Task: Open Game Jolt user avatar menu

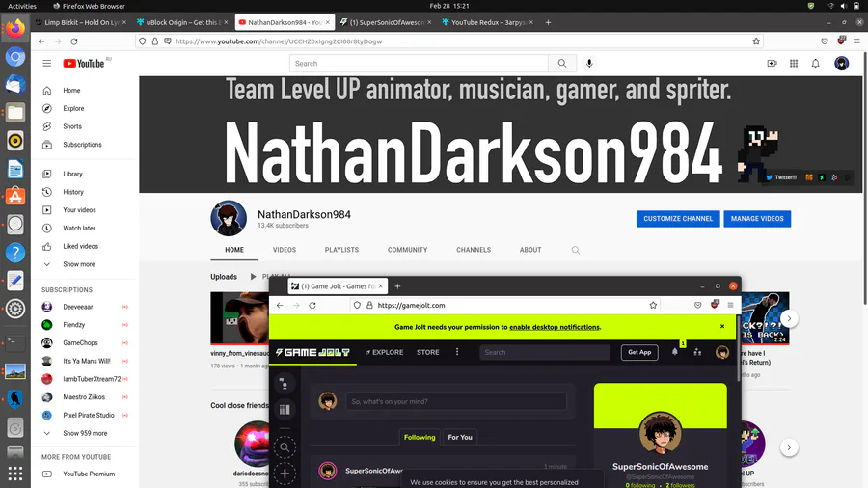Action: tap(721, 352)
